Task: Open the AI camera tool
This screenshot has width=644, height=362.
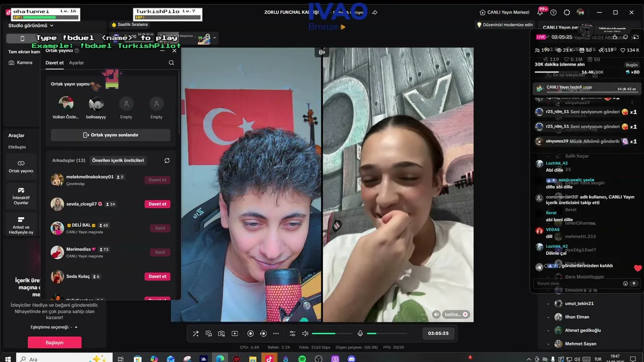Action: pos(221,333)
